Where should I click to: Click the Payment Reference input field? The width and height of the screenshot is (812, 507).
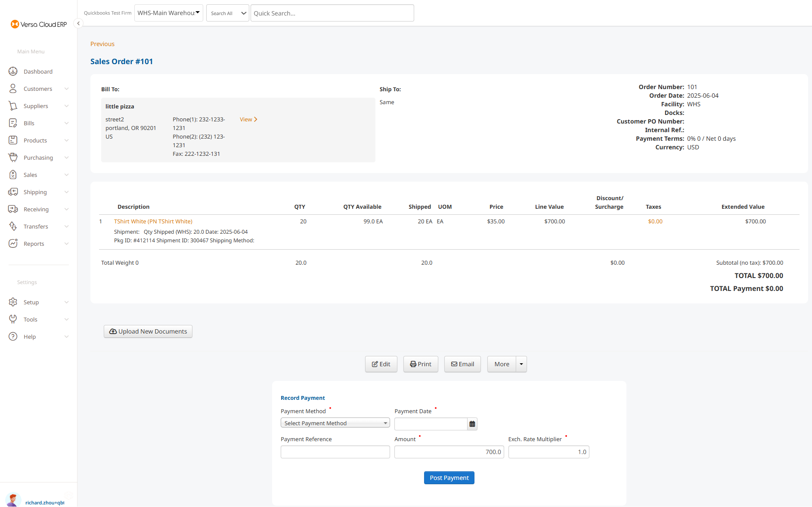335,452
